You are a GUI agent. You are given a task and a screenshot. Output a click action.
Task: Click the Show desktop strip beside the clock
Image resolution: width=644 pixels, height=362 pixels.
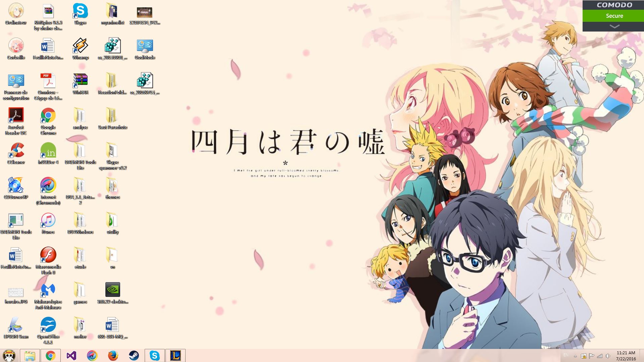(x=642, y=356)
